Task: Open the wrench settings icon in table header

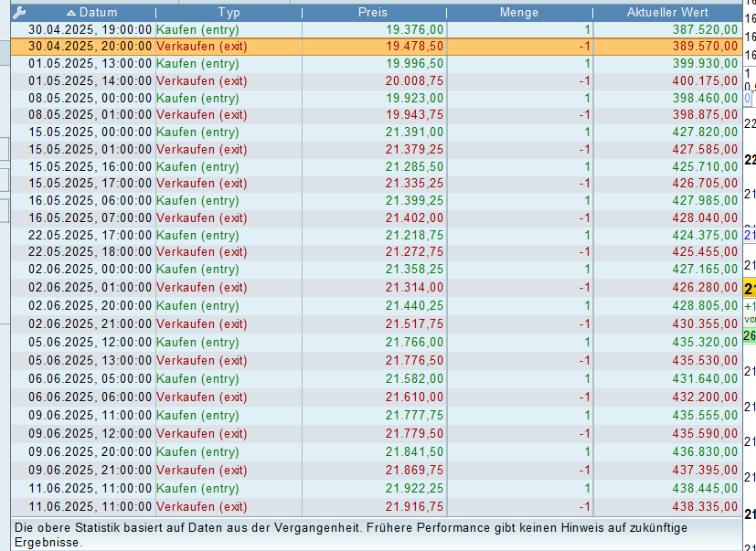Action: 19,13
